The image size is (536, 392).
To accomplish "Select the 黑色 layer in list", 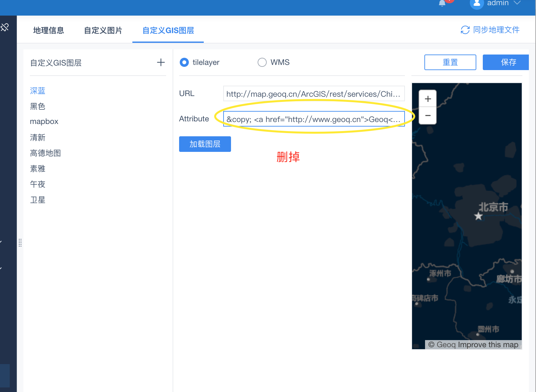I will point(38,106).
